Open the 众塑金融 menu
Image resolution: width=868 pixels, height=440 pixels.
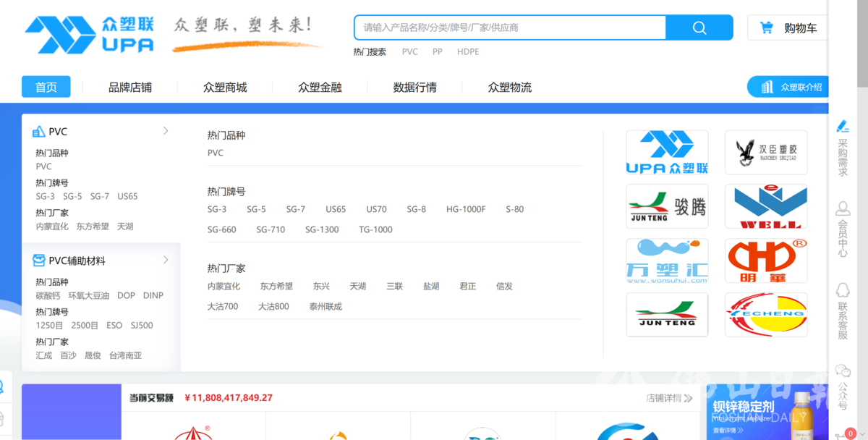[320, 88]
